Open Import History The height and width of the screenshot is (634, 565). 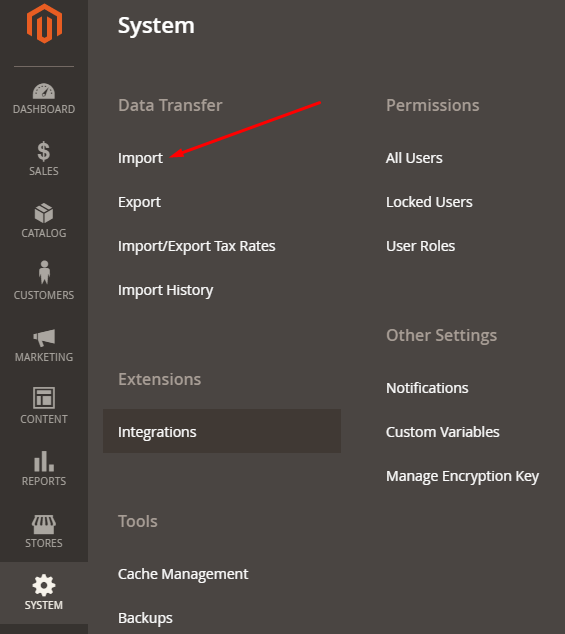[165, 290]
